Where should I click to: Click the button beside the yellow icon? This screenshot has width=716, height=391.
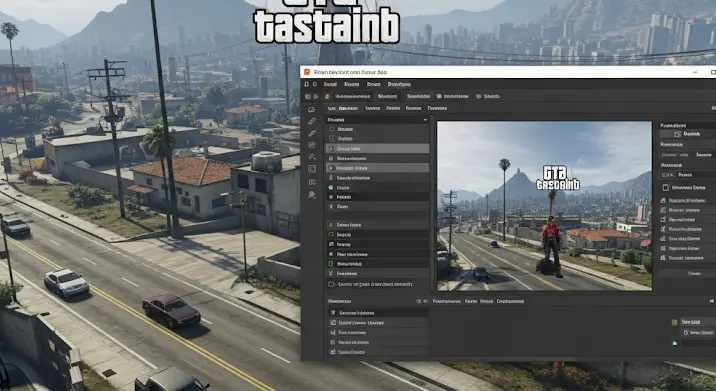(x=698, y=322)
